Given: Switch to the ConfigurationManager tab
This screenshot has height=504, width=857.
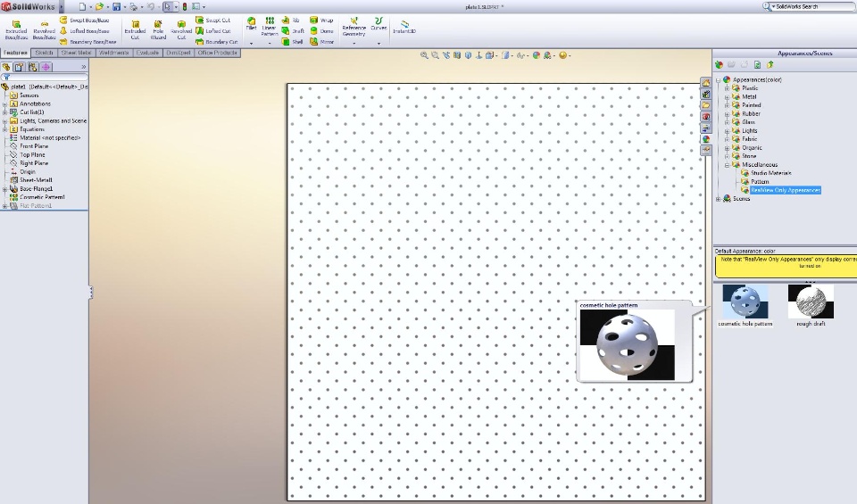Looking at the screenshot, I should click(x=33, y=67).
